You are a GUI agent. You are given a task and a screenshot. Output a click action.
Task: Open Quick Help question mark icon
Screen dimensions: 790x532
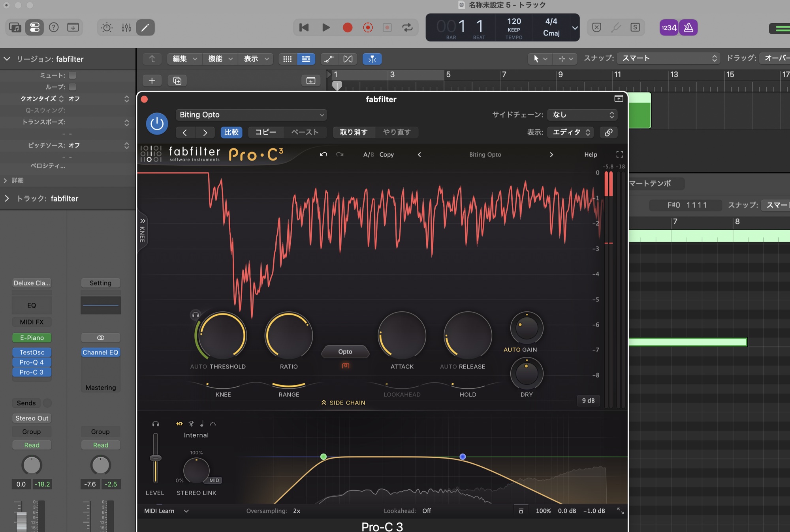pos(54,27)
